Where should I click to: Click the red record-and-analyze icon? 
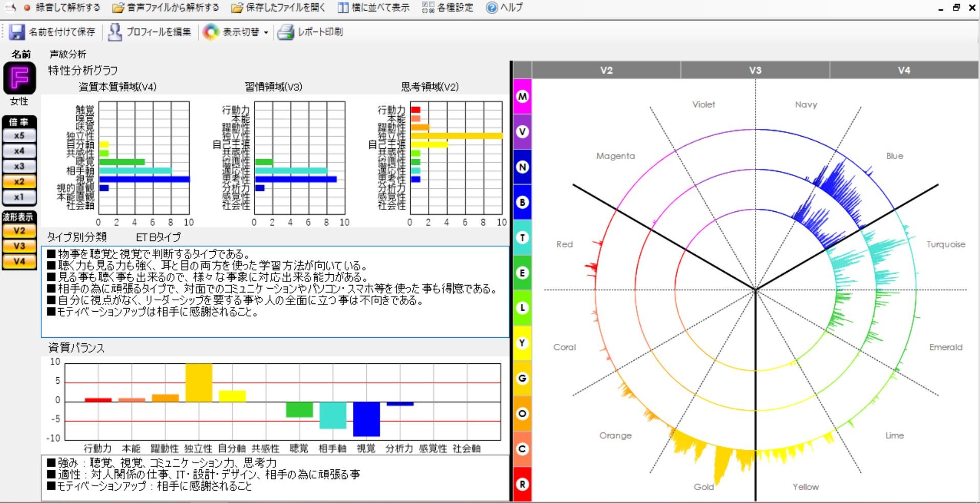[27, 8]
